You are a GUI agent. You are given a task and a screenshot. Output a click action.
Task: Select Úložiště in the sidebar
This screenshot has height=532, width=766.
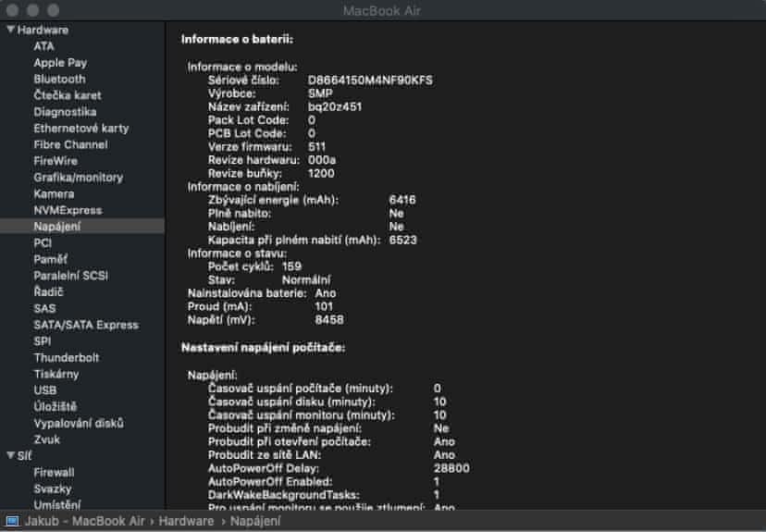click(x=55, y=406)
